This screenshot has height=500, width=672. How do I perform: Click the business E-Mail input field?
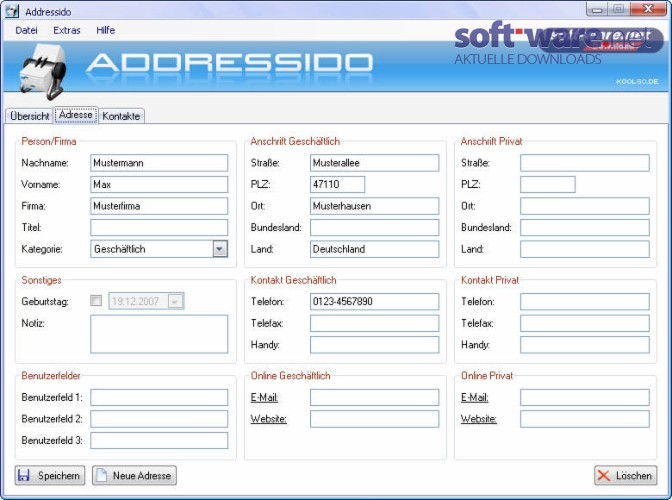coord(375,397)
